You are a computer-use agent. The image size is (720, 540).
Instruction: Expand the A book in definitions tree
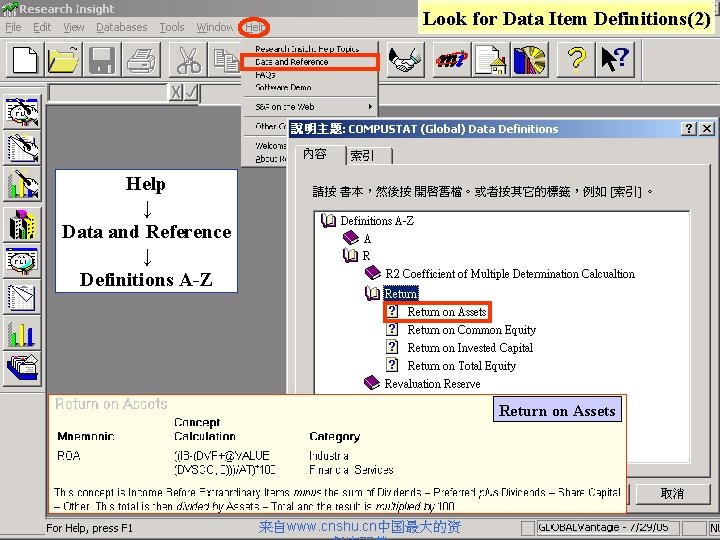point(351,238)
